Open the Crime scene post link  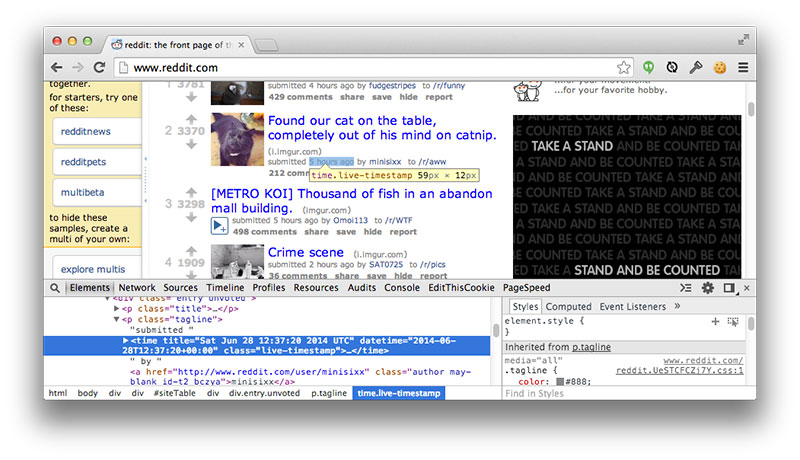pyautogui.click(x=306, y=252)
